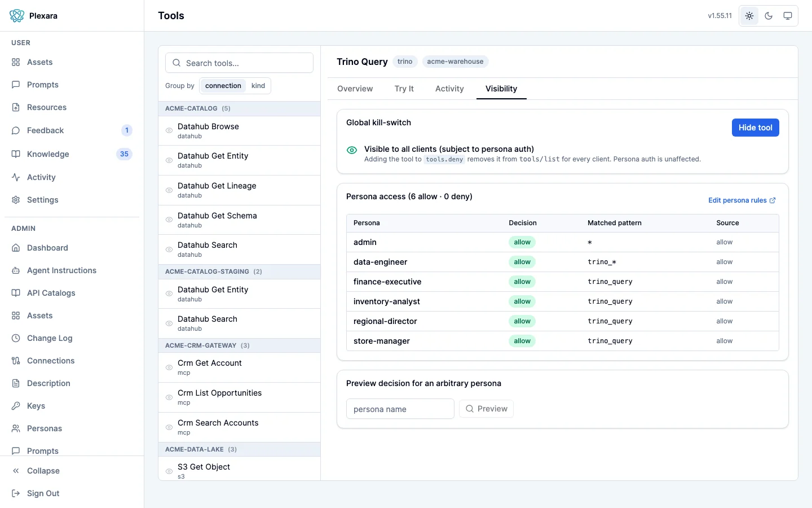Viewport: 812px width, 508px height.
Task: Click the Hide tool button
Action: tap(756, 128)
